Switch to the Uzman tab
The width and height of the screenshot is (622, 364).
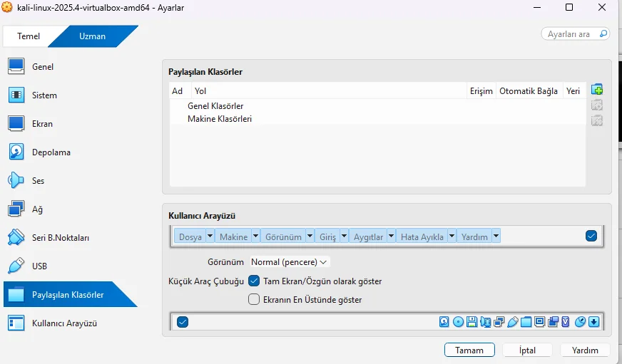[93, 36]
